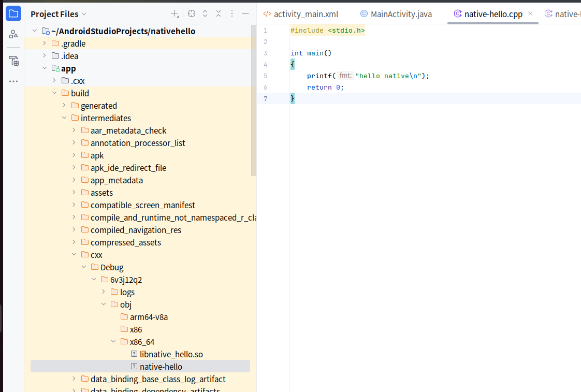Viewport: 581px width, 392px height.
Task: Open the Project Files view dropdown
Action: [x=59, y=14]
